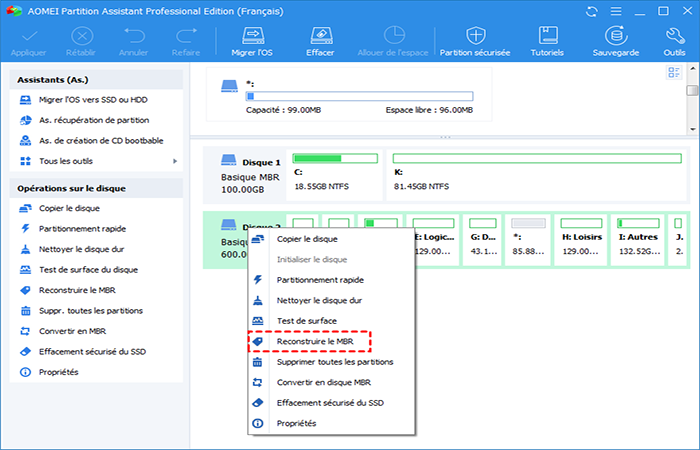Select the K: 81.45GB NTFS partition bar

click(535, 171)
